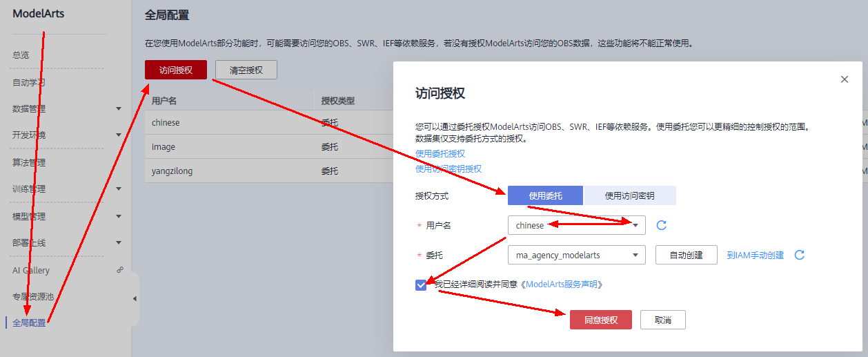Open the 到IAM手动创建 link
The width and height of the screenshot is (868, 357).
point(756,255)
